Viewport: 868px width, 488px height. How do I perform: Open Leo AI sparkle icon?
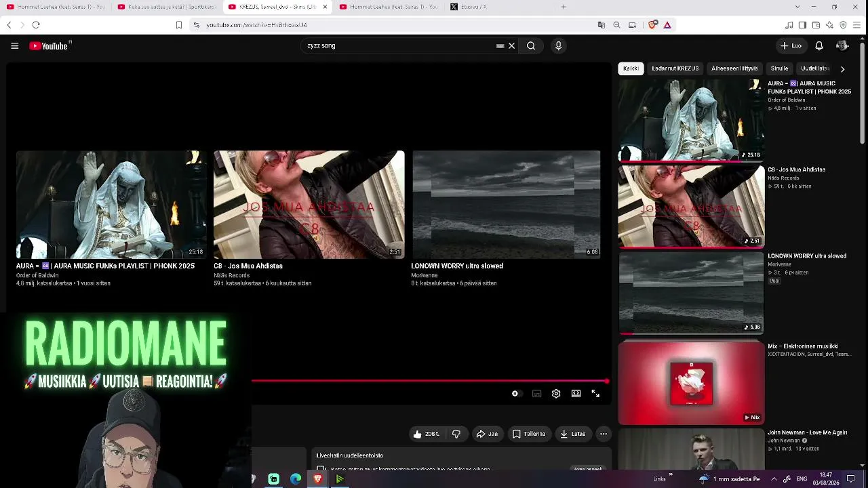coord(829,25)
